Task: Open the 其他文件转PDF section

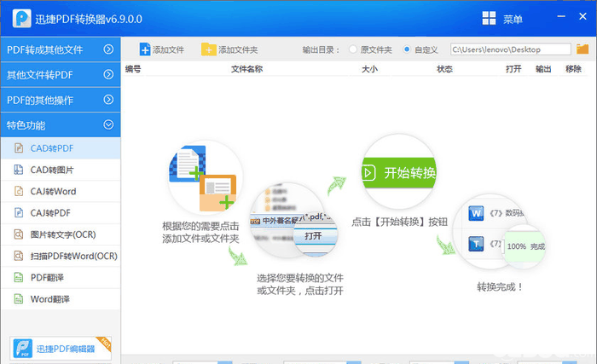Action: coord(61,75)
